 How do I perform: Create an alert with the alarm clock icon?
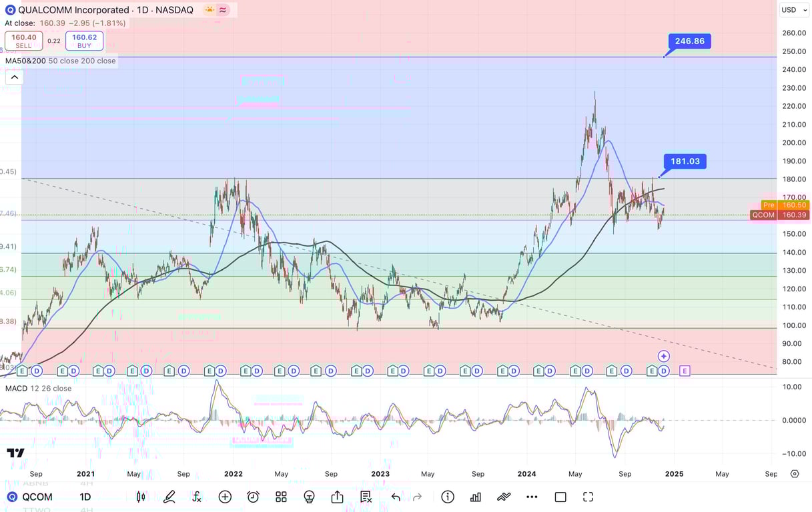(x=253, y=497)
